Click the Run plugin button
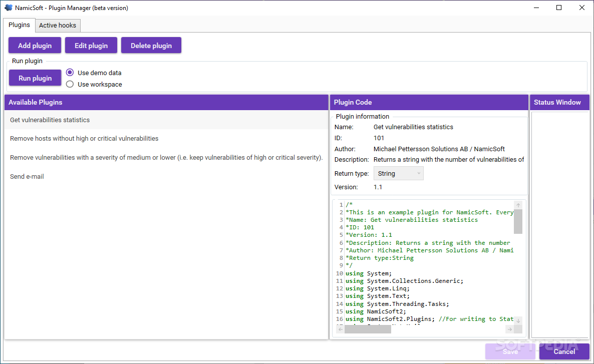 35,78
